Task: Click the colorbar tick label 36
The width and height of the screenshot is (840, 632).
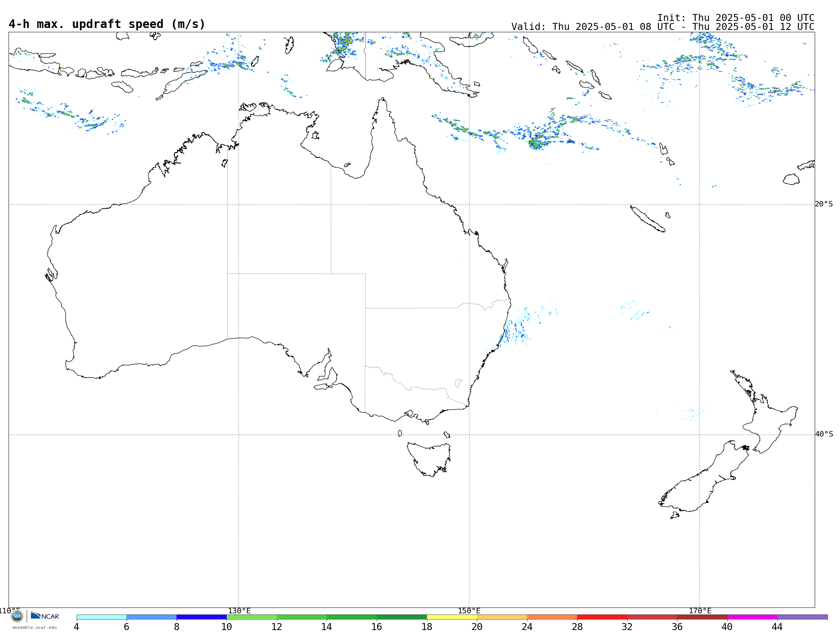Action: 677,627
